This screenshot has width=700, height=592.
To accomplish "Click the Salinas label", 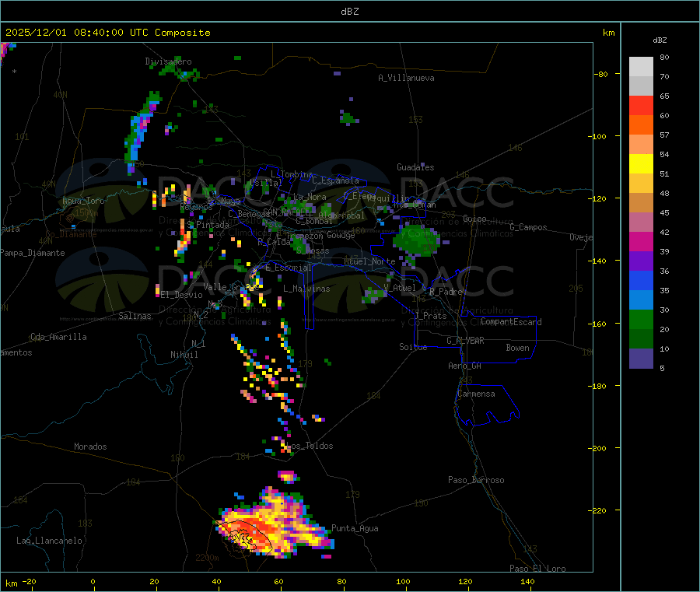I will point(135,316).
